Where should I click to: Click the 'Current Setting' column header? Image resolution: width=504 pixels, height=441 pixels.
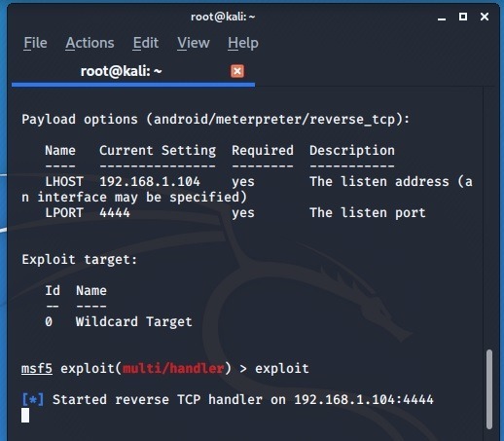158,151
